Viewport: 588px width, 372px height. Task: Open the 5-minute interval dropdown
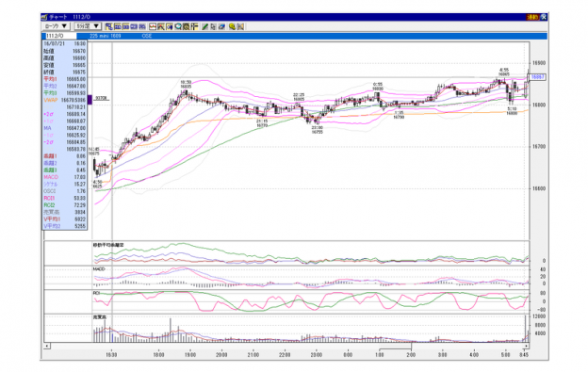tap(88, 26)
